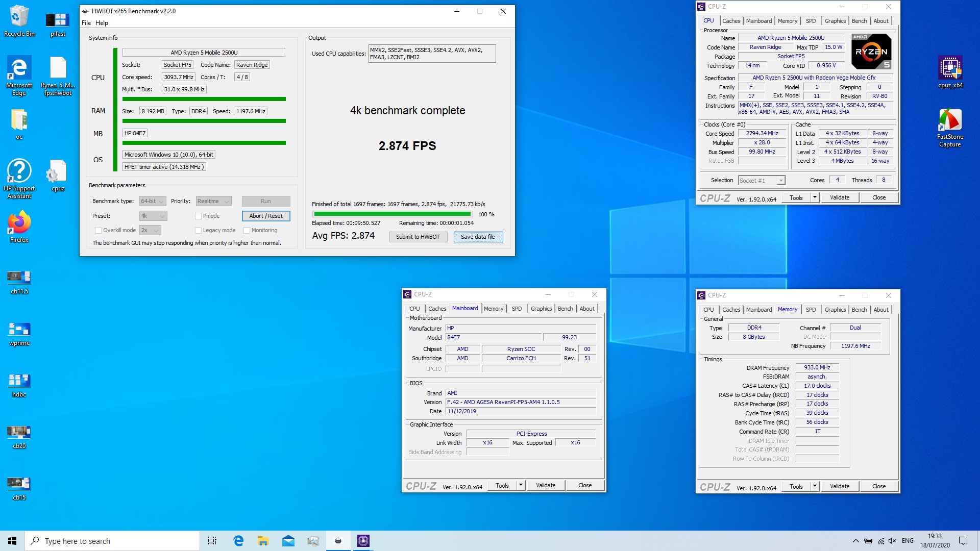
Task: Select Graphics tab in Memory CPU-Z window
Action: (835, 310)
